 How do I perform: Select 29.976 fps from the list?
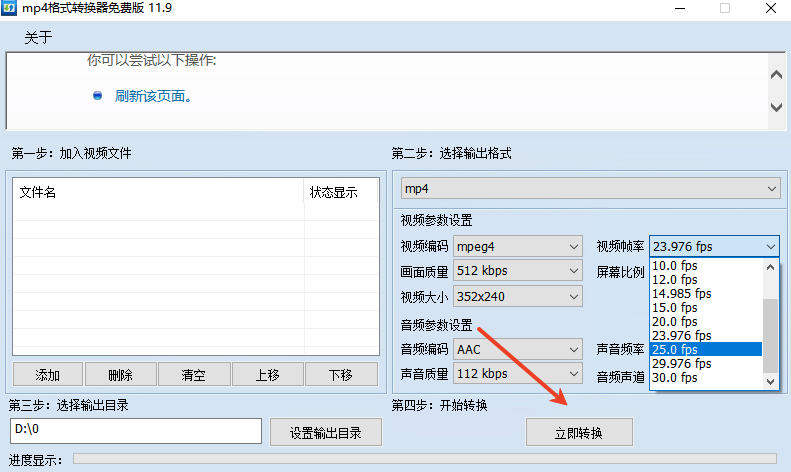tap(706, 363)
